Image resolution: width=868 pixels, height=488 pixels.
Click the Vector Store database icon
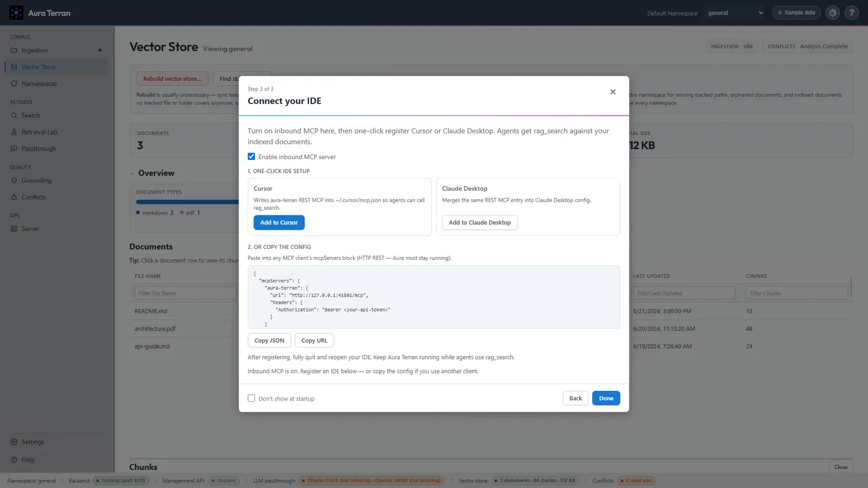pos(14,67)
